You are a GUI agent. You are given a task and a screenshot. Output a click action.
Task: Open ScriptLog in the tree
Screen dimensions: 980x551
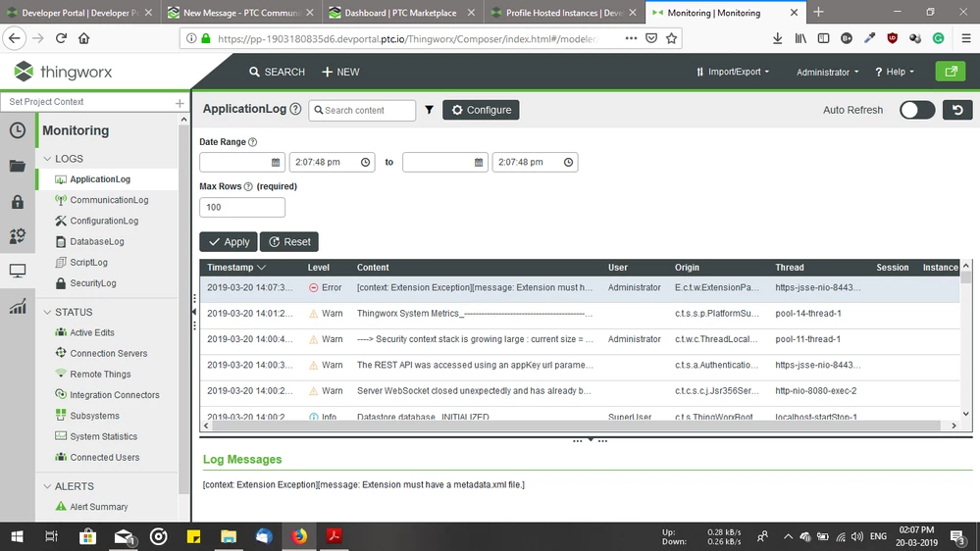(x=88, y=263)
